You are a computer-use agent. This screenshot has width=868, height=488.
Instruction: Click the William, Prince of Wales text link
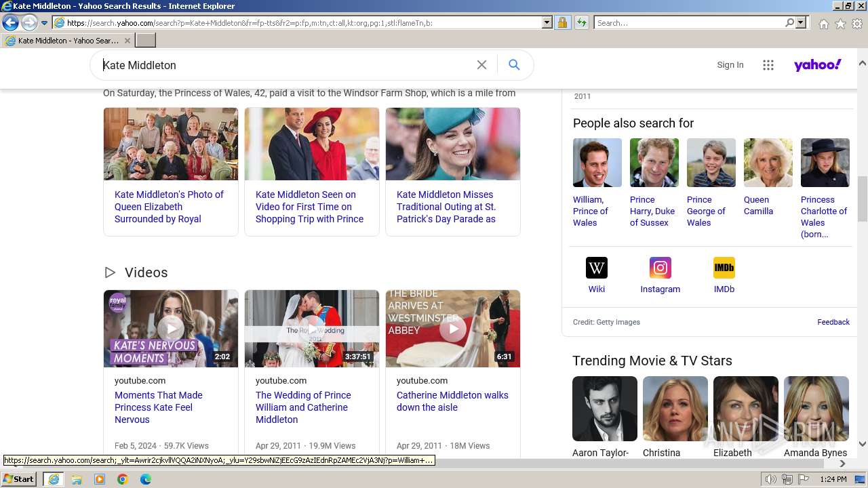coord(591,211)
